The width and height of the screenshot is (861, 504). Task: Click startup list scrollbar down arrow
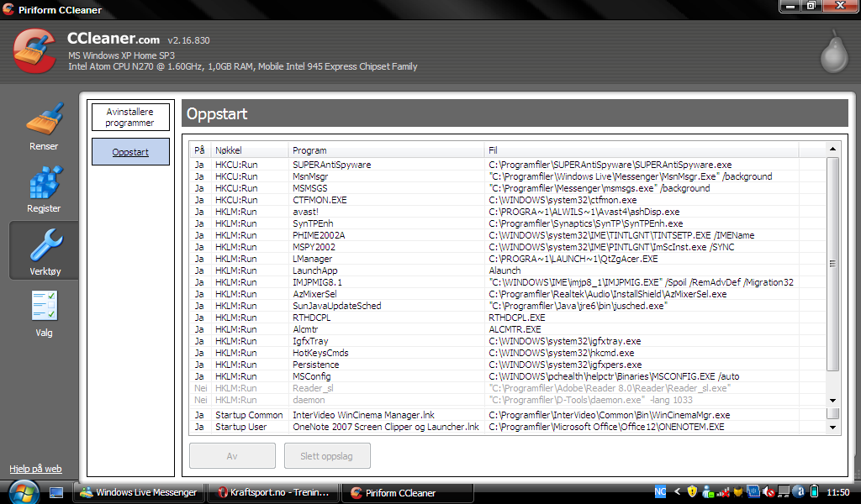pyautogui.click(x=832, y=401)
